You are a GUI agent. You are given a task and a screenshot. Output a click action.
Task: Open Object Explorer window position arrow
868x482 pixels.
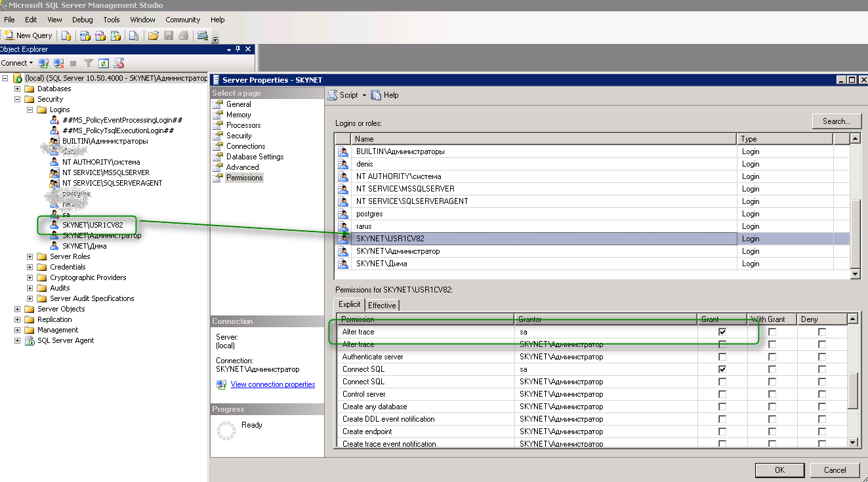pyautogui.click(x=229, y=49)
